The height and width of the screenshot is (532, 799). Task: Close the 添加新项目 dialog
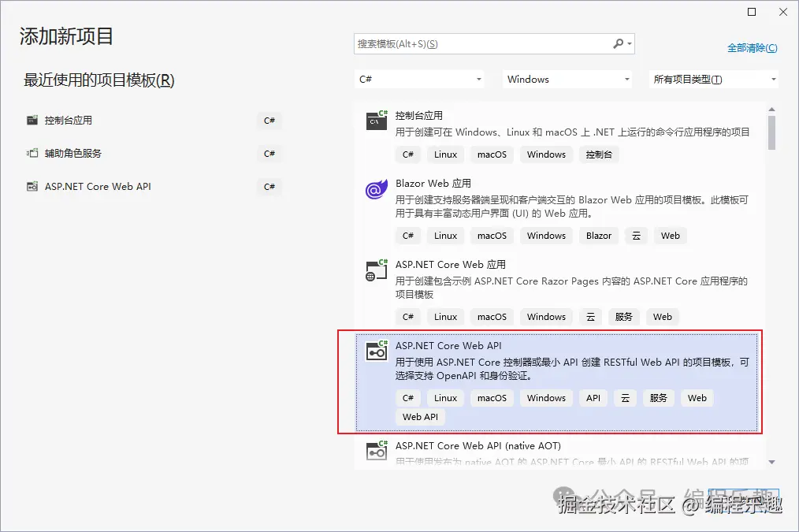coord(783,12)
